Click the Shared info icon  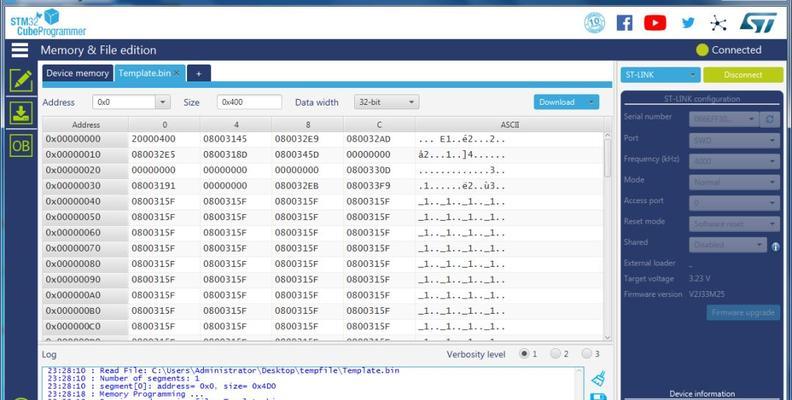point(775,247)
